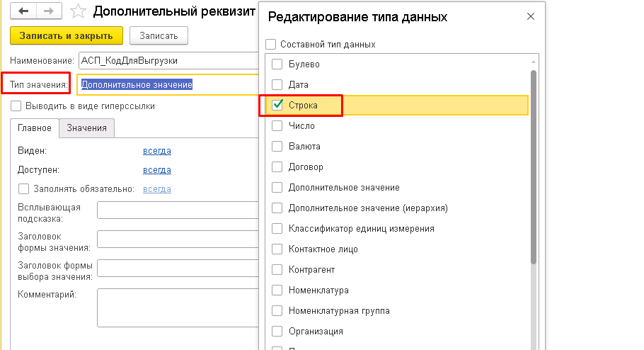Viewport: 644px width, 350px height.
Task: Toggle 'Заполнять обязательно' checkbox
Action: (x=24, y=189)
